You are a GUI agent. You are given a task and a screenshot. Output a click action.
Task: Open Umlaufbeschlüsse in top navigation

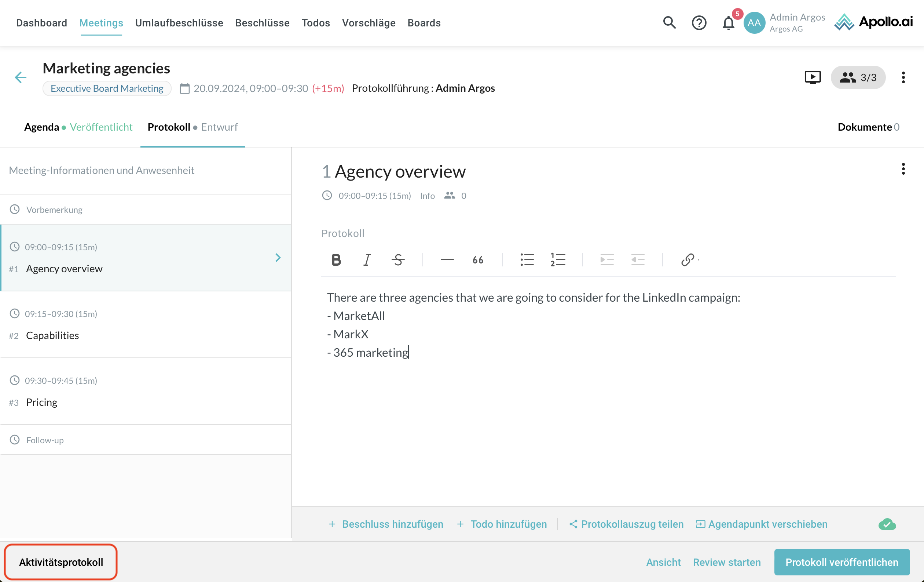point(179,23)
